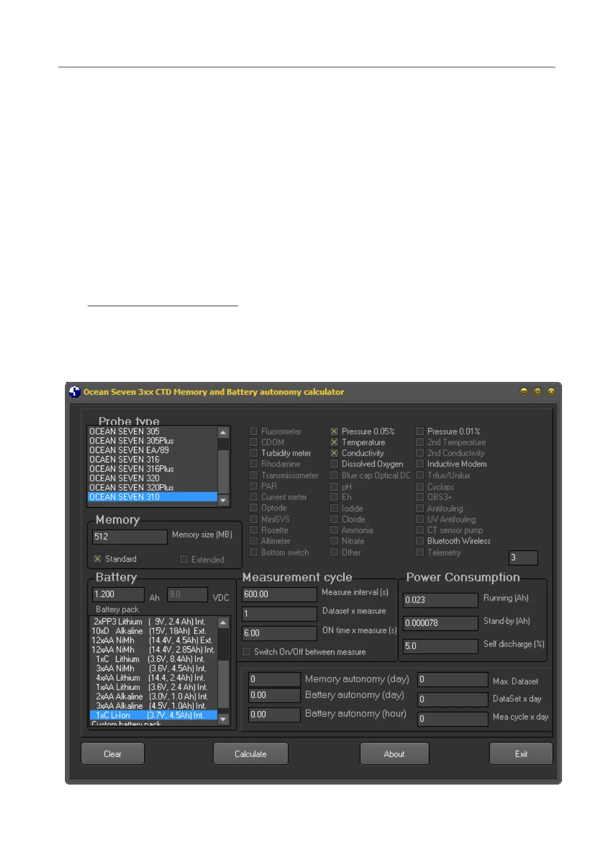Select 10xD Alkaline battery pack
Screen dimensions: 614x868
click(153, 631)
